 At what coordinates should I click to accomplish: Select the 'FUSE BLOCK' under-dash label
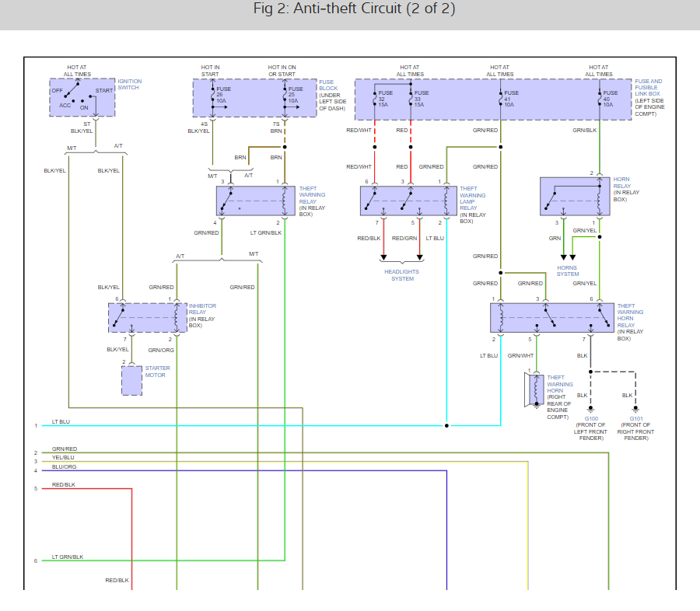pos(333,95)
